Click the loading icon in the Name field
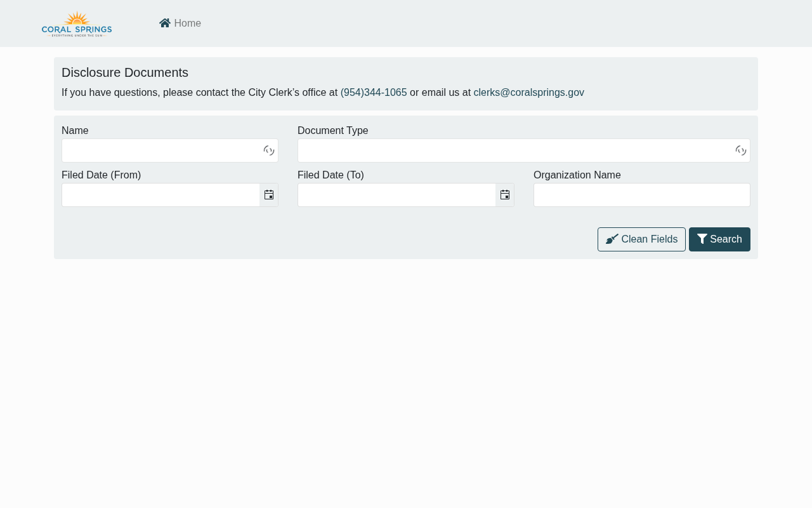This screenshot has width=812, height=508. coord(269,150)
